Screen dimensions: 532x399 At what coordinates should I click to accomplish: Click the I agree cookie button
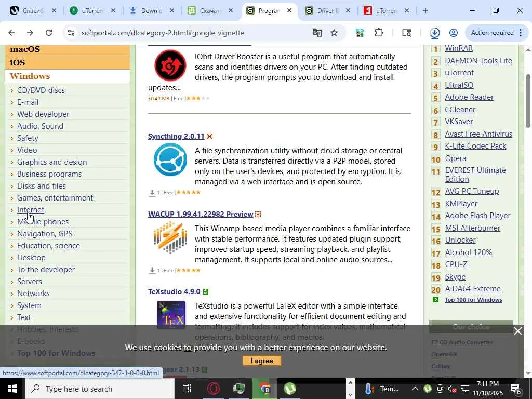coord(262,361)
